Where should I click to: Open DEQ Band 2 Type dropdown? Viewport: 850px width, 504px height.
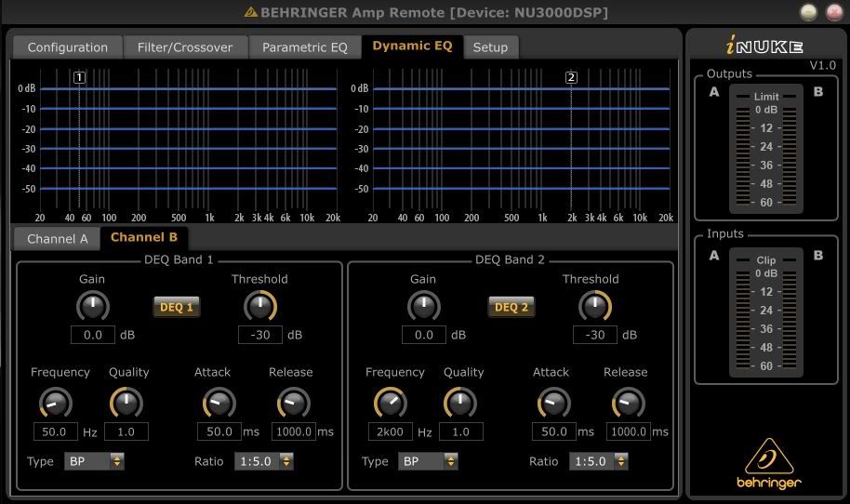pos(428,461)
